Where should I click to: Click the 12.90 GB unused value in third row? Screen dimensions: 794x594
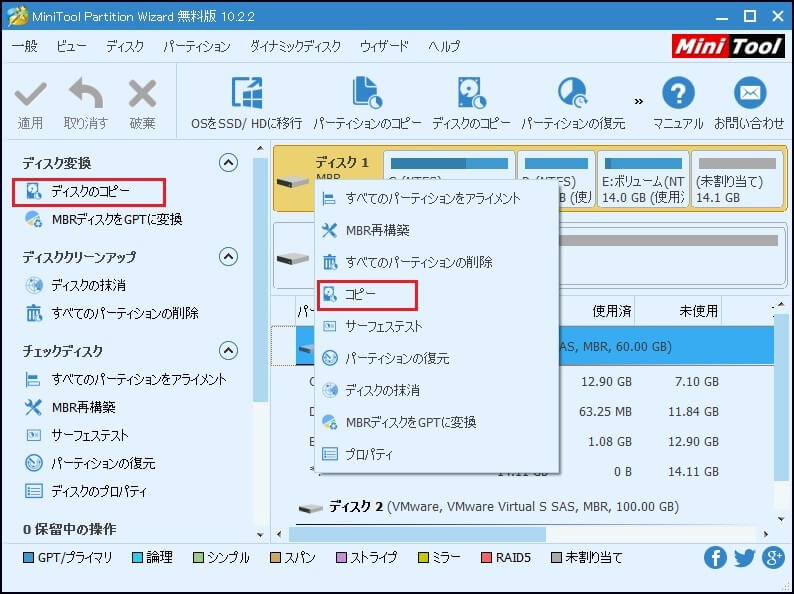pyautogui.click(x=693, y=442)
